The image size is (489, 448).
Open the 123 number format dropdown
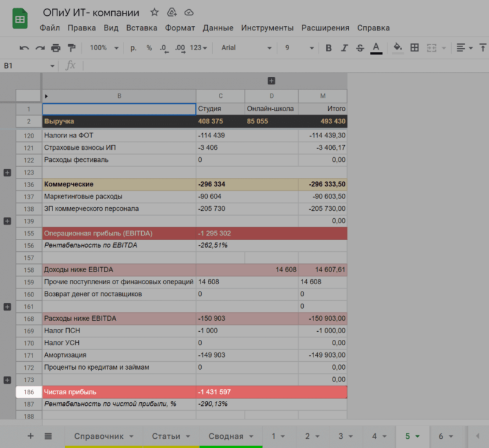point(198,48)
